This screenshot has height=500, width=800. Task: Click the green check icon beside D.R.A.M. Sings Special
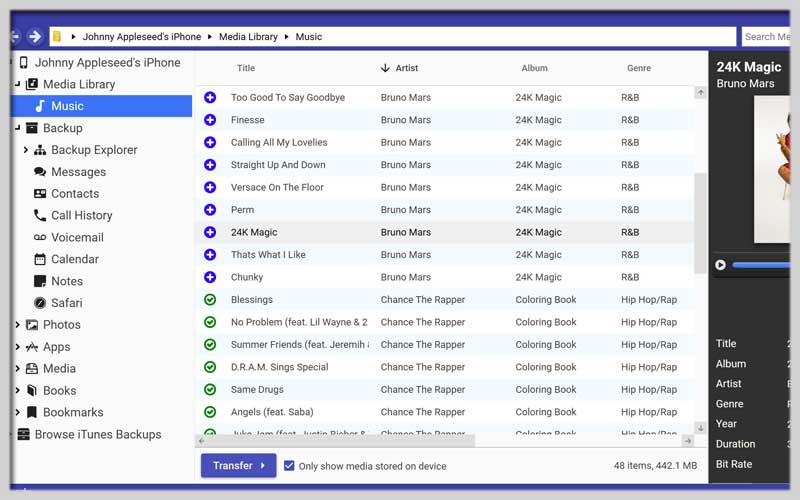click(210, 367)
